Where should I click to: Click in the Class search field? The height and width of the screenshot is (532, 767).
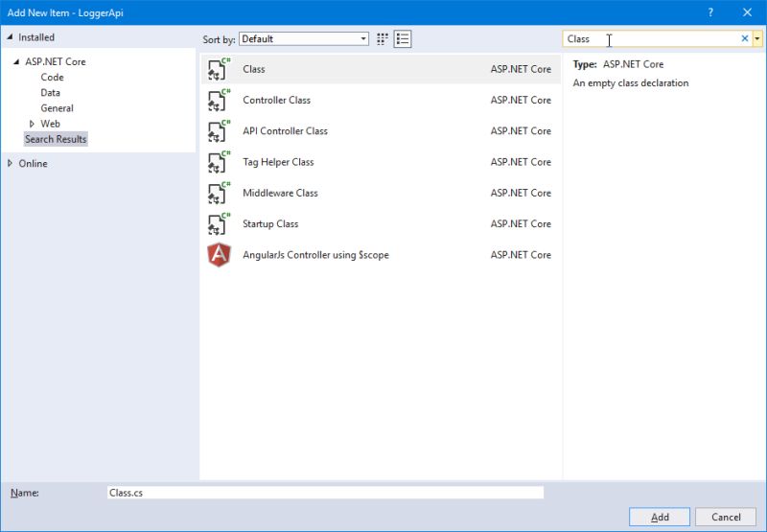coord(651,38)
